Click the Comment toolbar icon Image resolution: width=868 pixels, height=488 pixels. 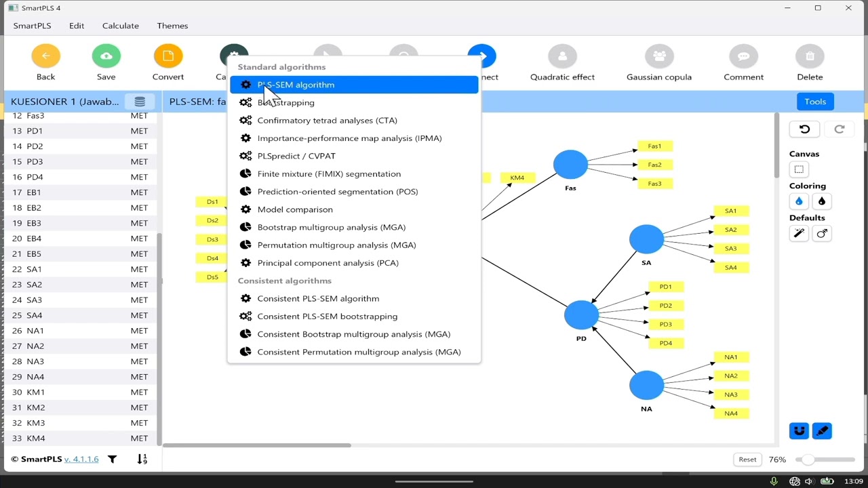[x=743, y=56]
